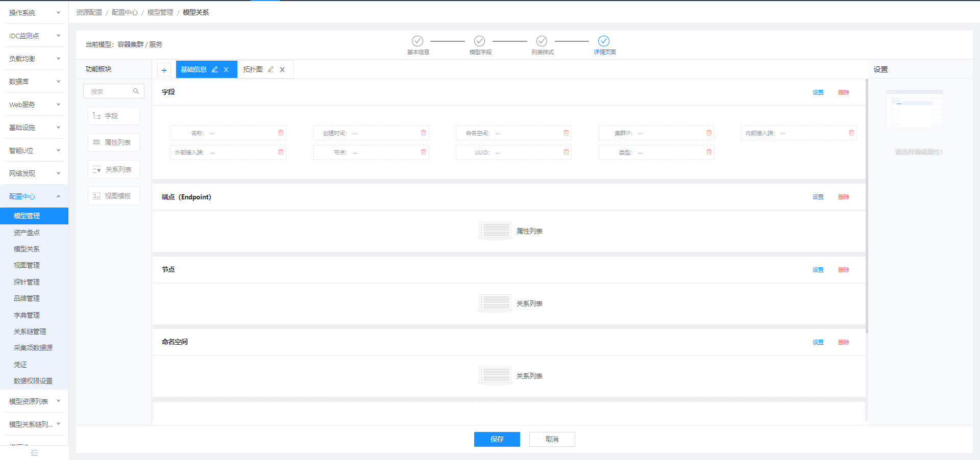Go to 模型字段 step circle
The image size is (980, 460).
click(x=479, y=41)
